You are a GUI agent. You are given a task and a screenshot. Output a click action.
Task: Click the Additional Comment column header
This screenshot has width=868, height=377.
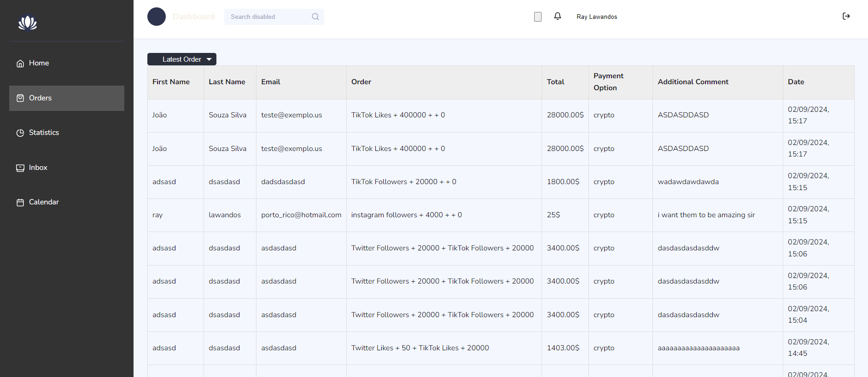[x=693, y=82]
